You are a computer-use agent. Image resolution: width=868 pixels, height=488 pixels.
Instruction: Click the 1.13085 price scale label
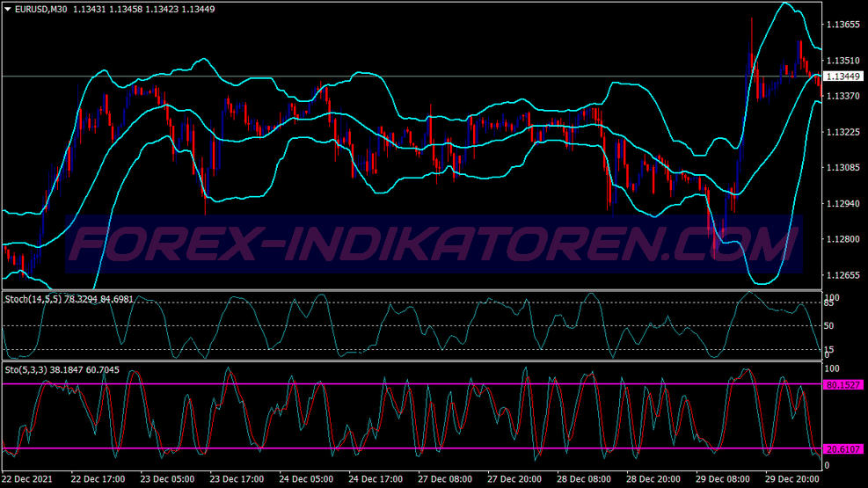pyautogui.click(x=842, y=168)
